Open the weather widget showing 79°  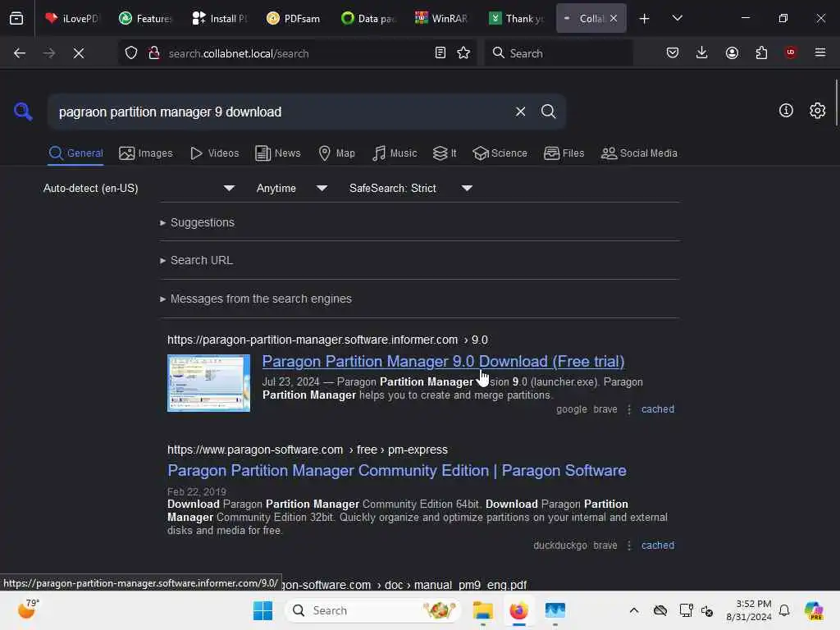coord(27,609)
